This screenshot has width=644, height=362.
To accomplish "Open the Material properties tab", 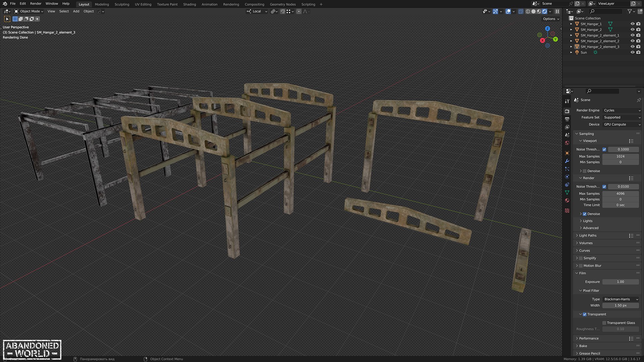I will 567,200.
